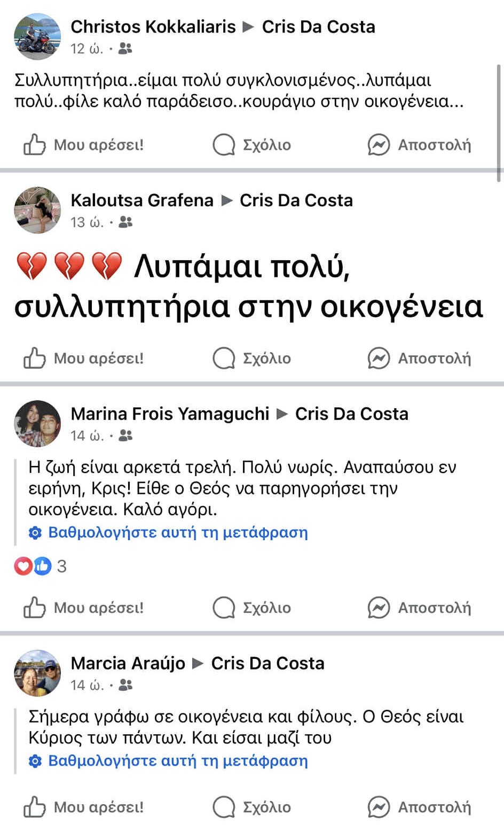Open Cris Da Costa profile from Marina's post
This screenshot has width=504, height=825.
point(351,414)
